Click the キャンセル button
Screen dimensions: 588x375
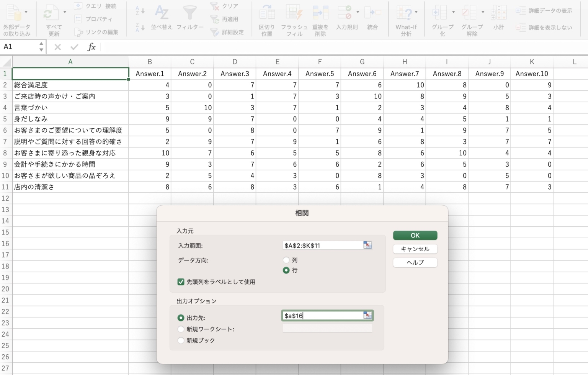pos(415,249)
